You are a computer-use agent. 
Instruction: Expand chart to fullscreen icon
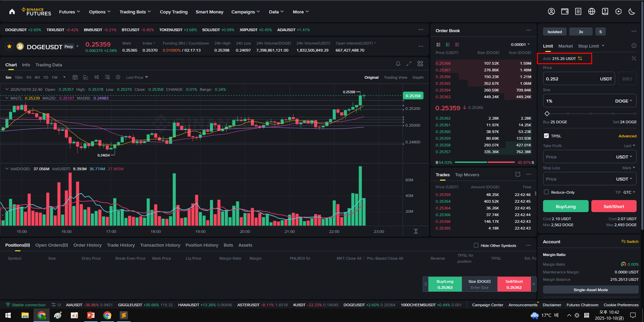(409, 64)
